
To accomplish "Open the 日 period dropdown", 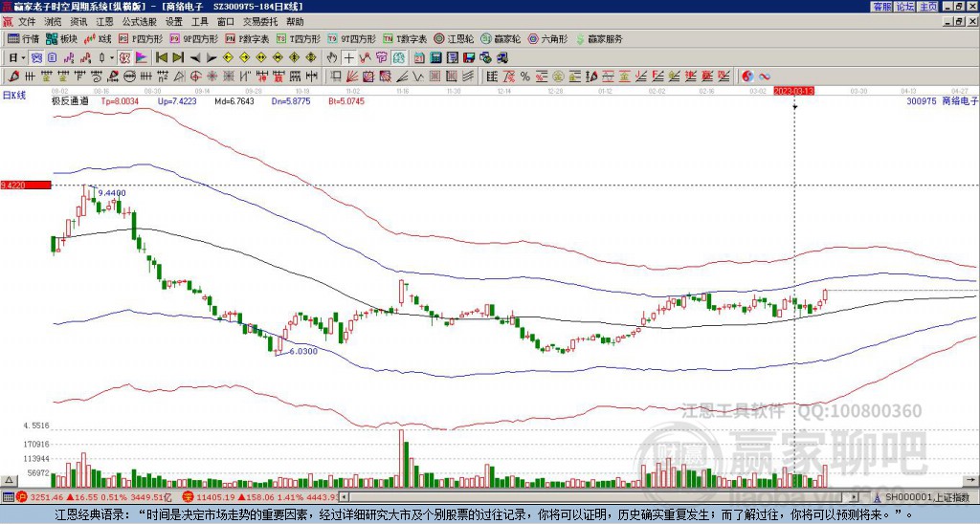I will click(x=17, y=58).
